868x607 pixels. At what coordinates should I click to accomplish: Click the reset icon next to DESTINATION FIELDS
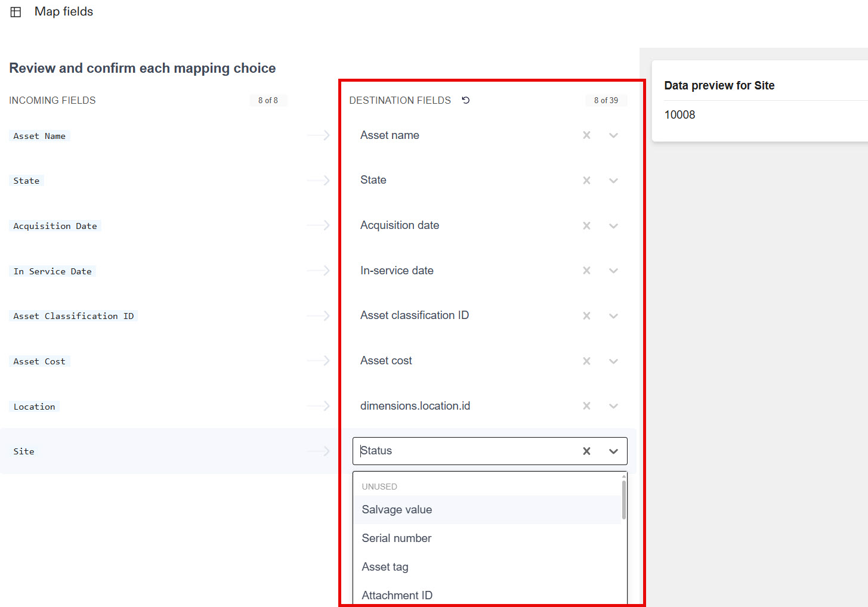(466, 100)
